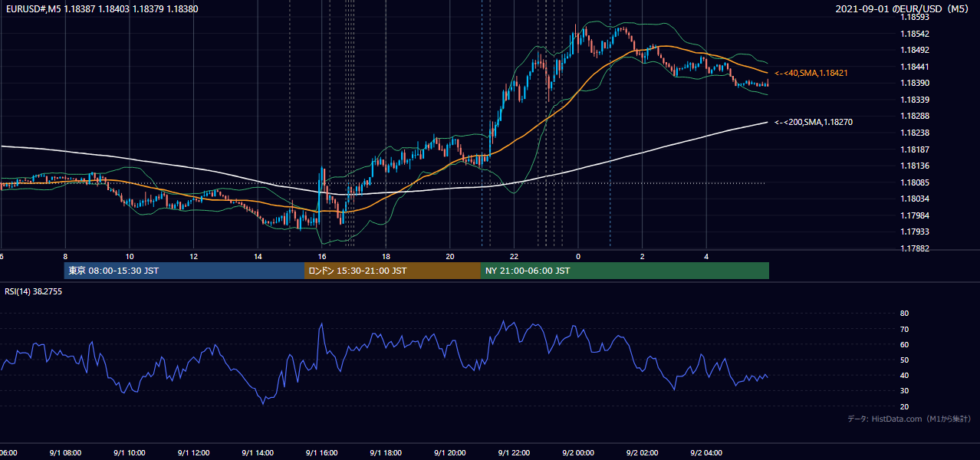This screenshot has height=460, width=980.
Task: Click RSI scale value 20
Action: coord(904,406)
